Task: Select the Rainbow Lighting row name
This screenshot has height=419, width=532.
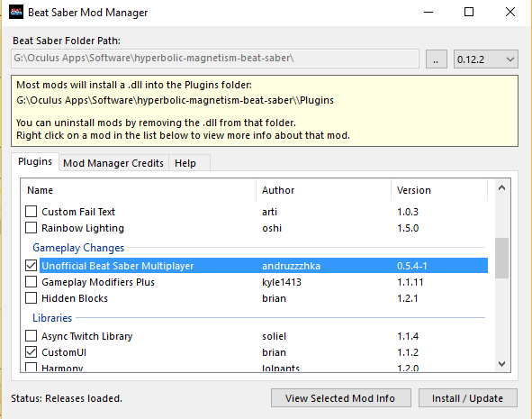Action: click(83, 228)
